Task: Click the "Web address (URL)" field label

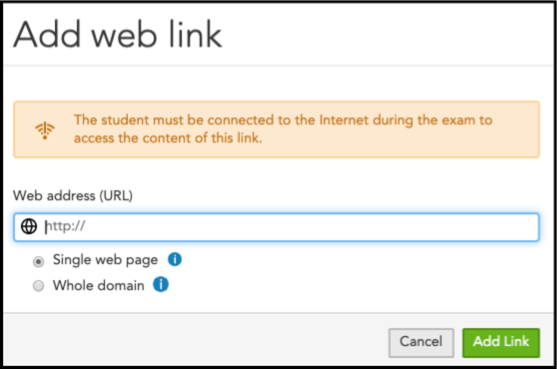Action: pyautogui.click(x=73, y=195)
